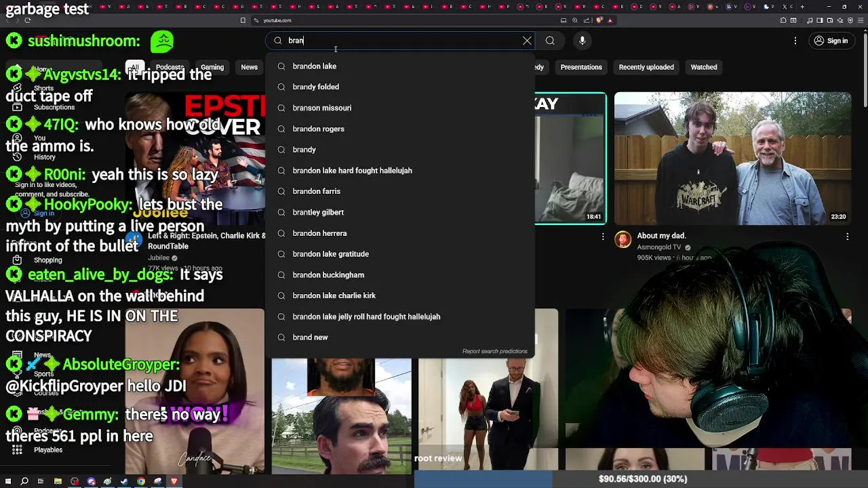Open the YouTube settings three-dot menu
The width and height of the screenshot is (868, 488).
795,41
